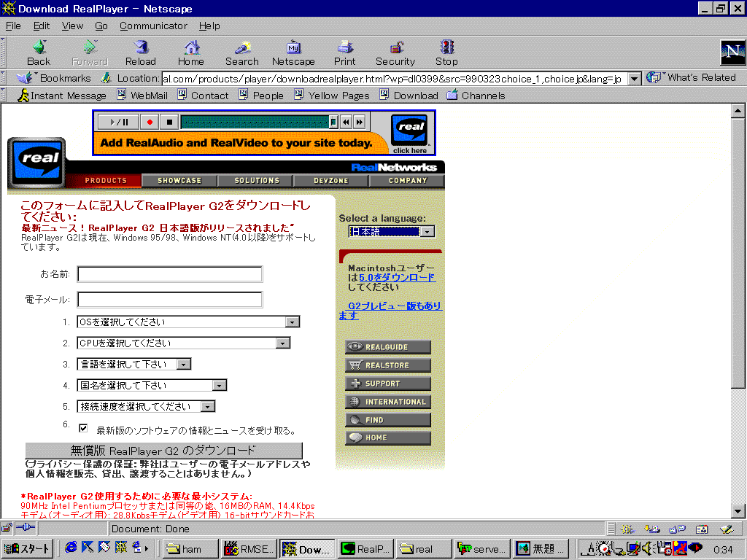The height and width of the screenshot is (560, 747).
Task: Switch to the ham folder taskbar window
Action: pyautogui.click(x=191, y=548)
